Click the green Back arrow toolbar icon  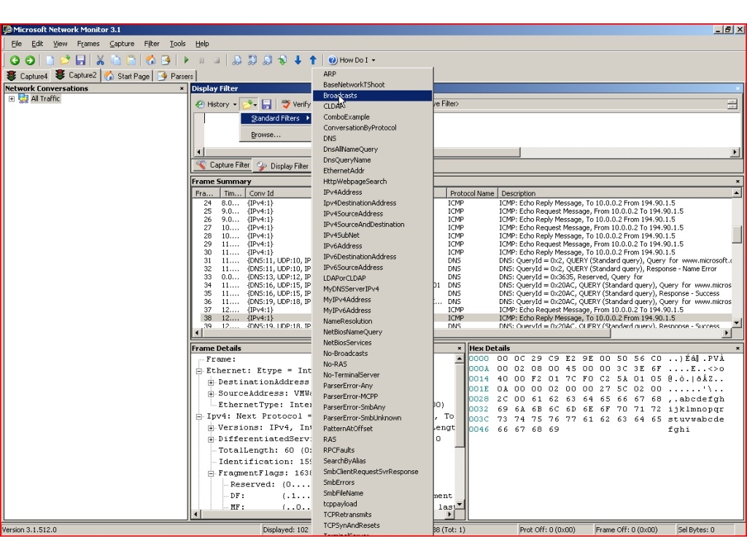pos(15,60)
